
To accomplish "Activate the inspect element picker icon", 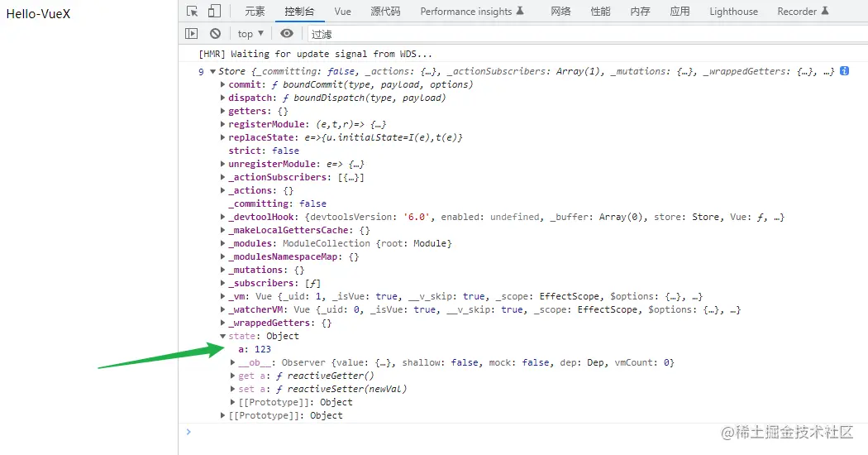I will (192, 11).
